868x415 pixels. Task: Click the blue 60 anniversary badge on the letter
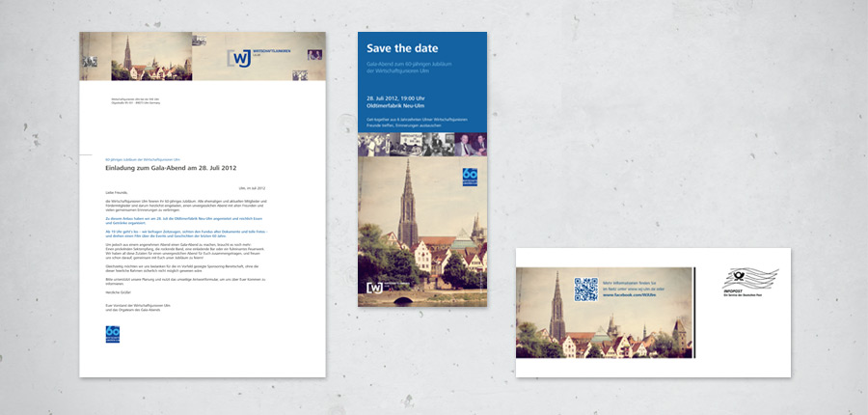click(x=113, y=335)
